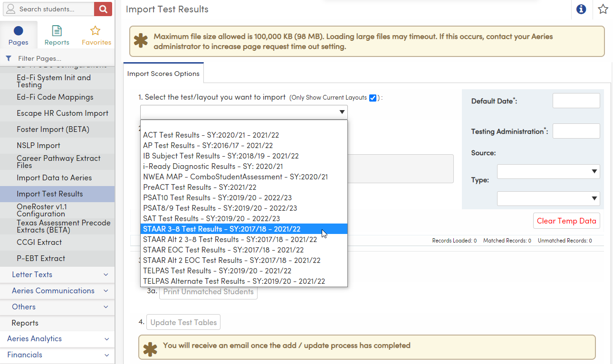This screenshot has height=364, width=613.
Task: Open Escape HR Custom Import page
Action: pos(57,113)
